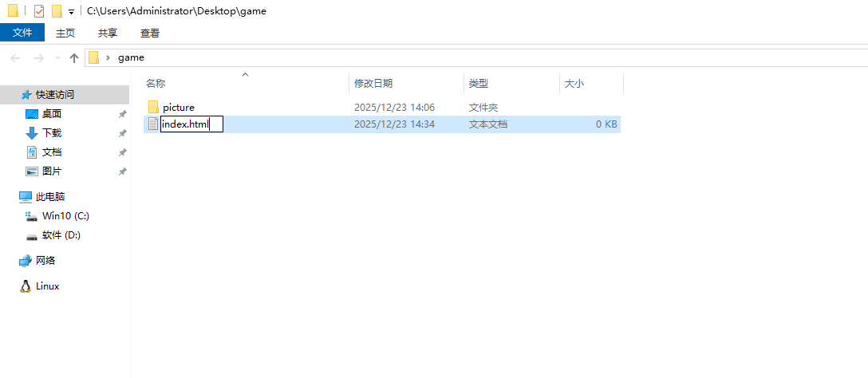This screenshot has height=378, width=868.
Task: Open the 共享 ribbon tab
Action: pos(108,33)
